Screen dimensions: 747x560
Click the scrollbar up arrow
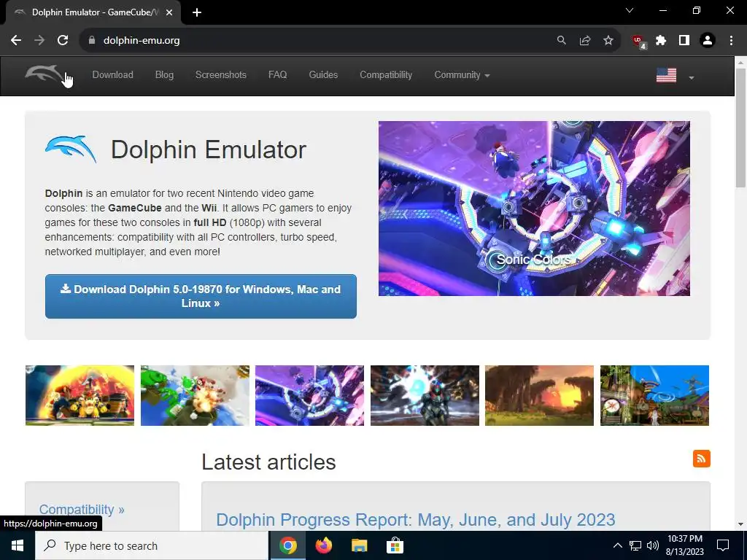741,62
